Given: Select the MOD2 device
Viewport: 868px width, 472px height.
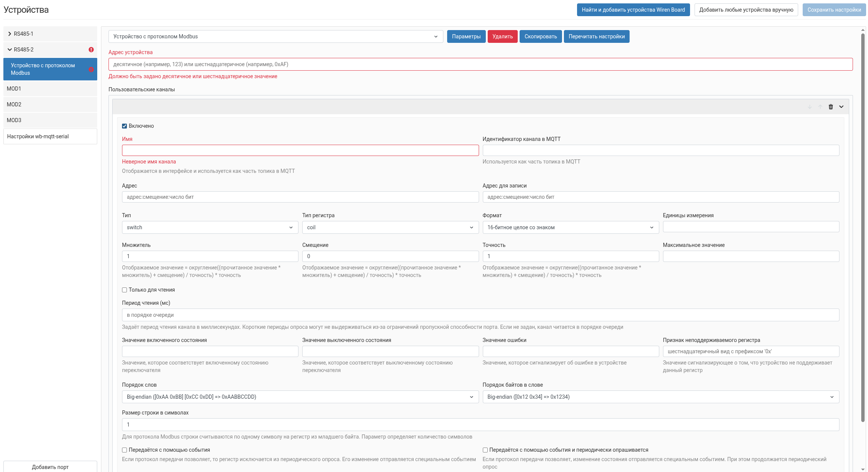Looking at the screenshot, I should coord(50,104).
